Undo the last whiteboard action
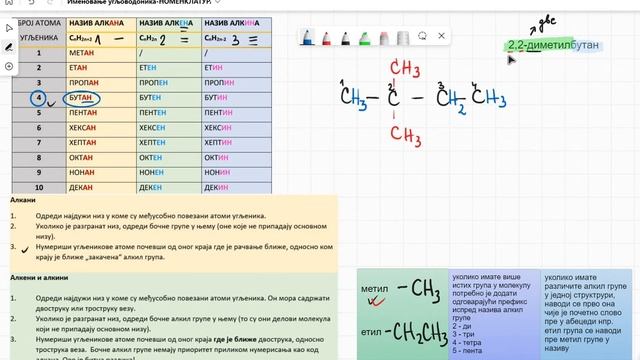 pos(31,2)
